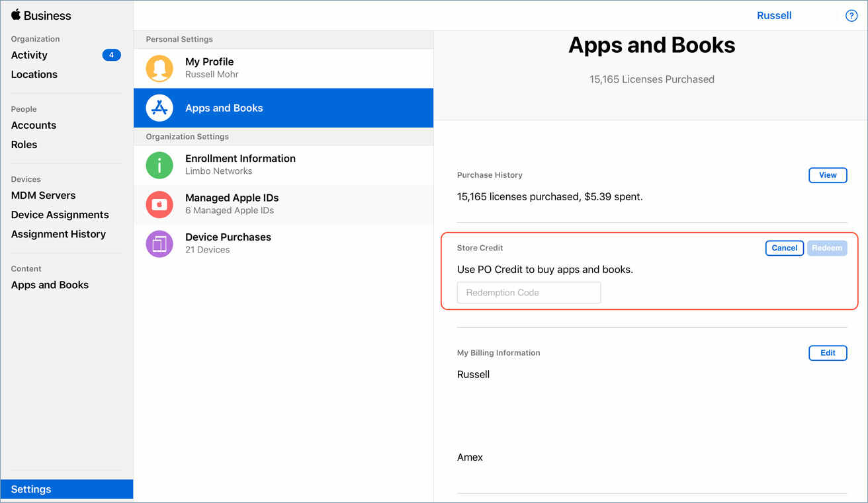The height and width of the screenshot is (503, 868).
Task: Click the Russell Mohr profile name
Action: point(212,74)
